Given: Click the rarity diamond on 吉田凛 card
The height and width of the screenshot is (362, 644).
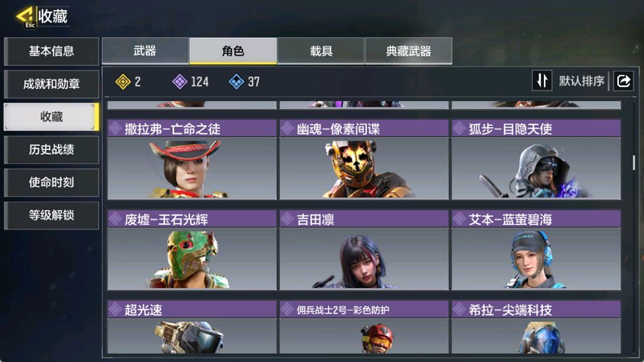Looking at the screenshot, I should (x=287, y=219).
